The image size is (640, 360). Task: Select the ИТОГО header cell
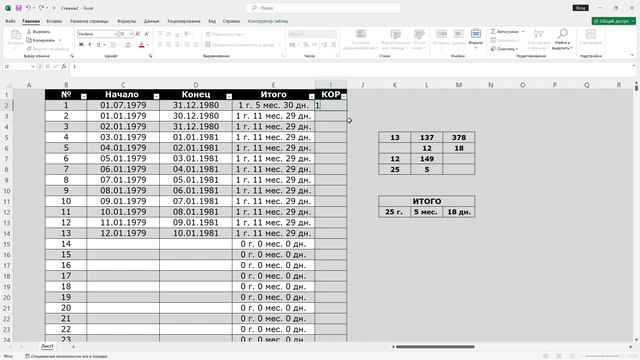pyautogui.click(x=427, y=201)
